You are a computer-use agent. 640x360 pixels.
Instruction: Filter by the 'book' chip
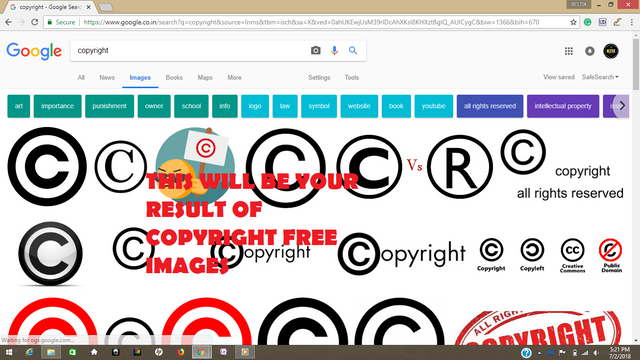point(396,106)
